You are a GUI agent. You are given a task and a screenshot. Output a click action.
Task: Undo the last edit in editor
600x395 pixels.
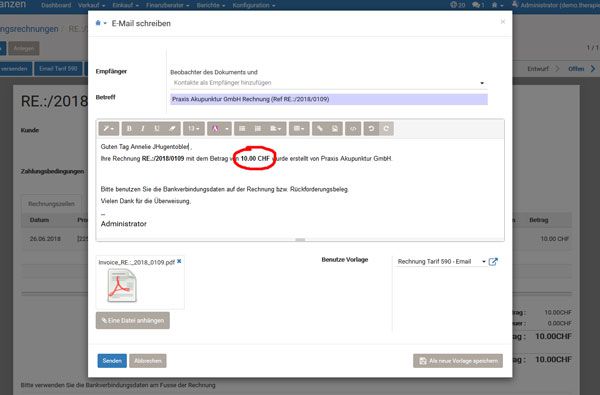371,129
